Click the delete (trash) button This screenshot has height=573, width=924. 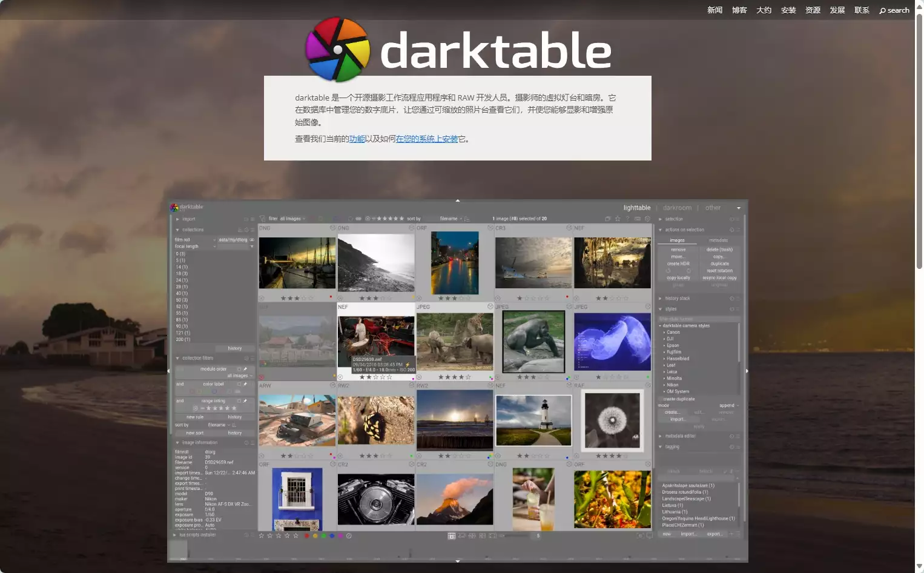point(719,250)
